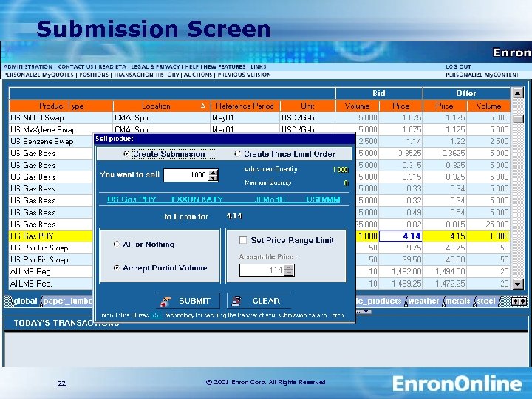
Task: Click the USD/MM unit link
Action: (323, 199)
